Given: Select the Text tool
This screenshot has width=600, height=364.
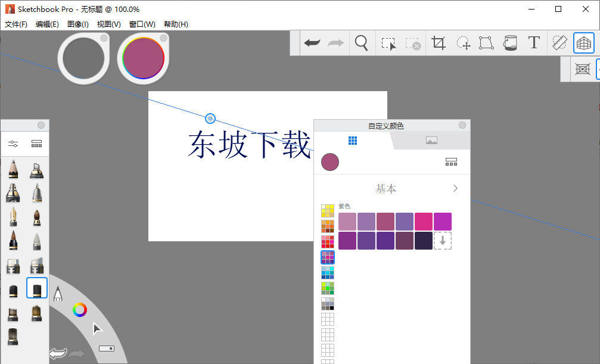Looking at the screenshot, I should (534, 43).
